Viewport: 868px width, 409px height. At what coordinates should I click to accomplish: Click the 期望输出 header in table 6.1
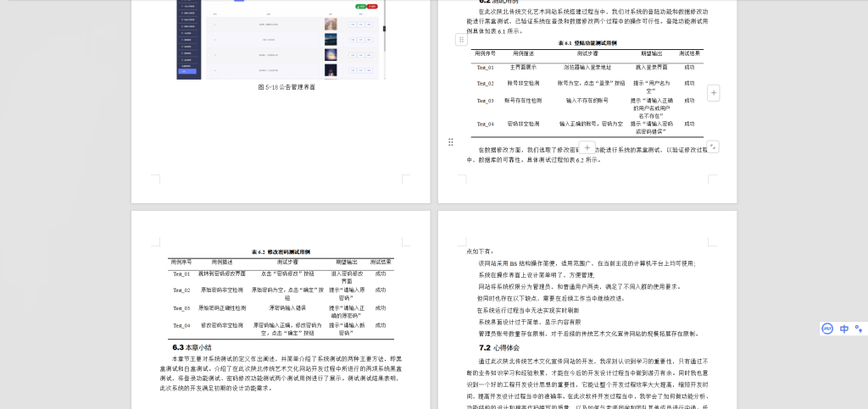pyautogui.click(x=651, y=53)
